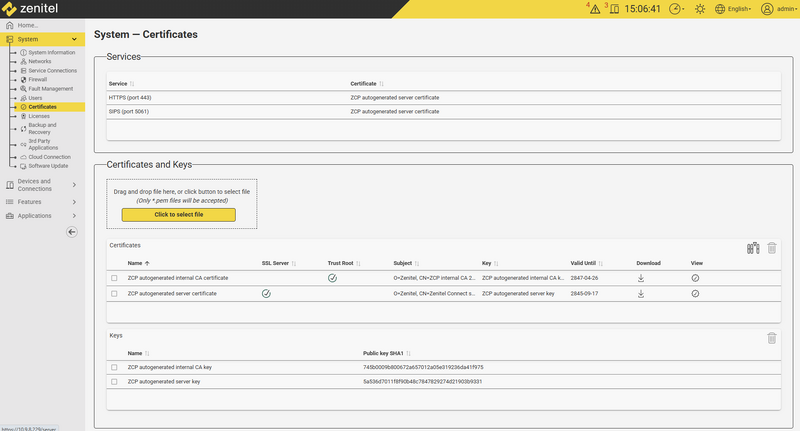
Task: Open the fault warnings alert icon
Action: 594,9
